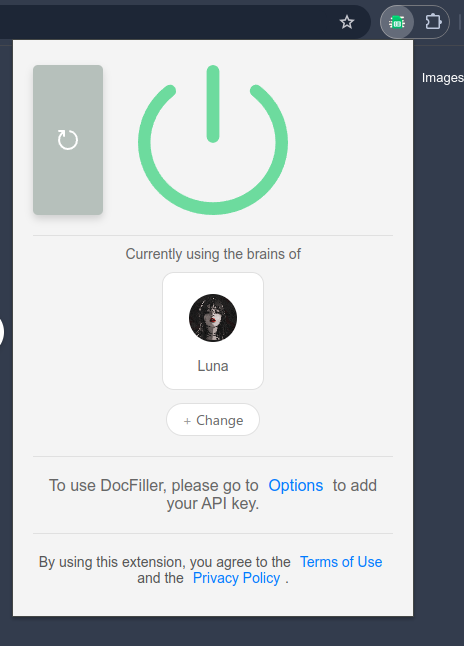Click the white circle at left edge

pyautogui.click(x=1, y=332)
